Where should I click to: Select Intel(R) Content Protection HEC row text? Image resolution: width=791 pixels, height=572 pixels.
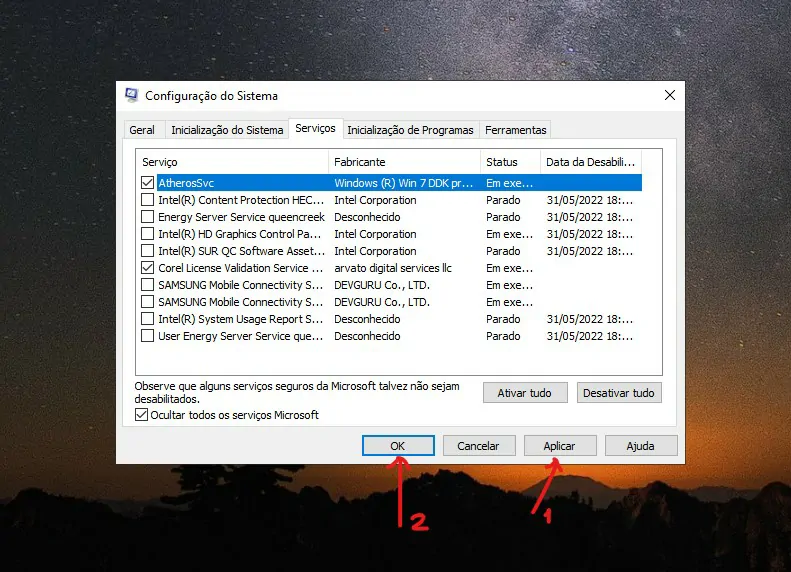241,200
